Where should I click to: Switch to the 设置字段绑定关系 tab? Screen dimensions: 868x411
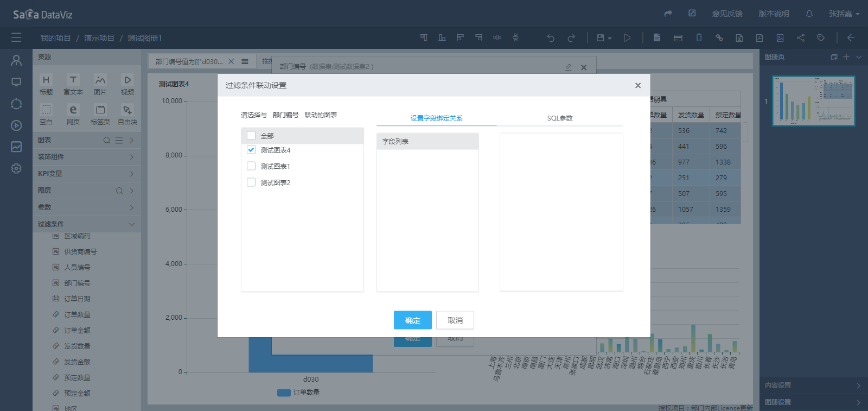pos(437,118)
